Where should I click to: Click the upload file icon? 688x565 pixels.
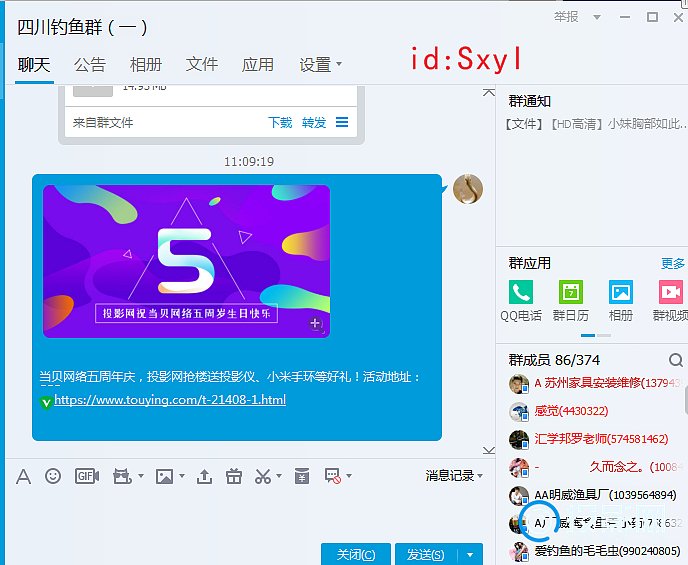(x=204, y=476)
